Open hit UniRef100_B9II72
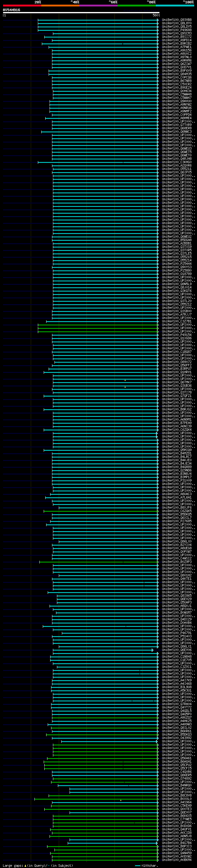This screenshot has height=868, width=197. point(176,37)
